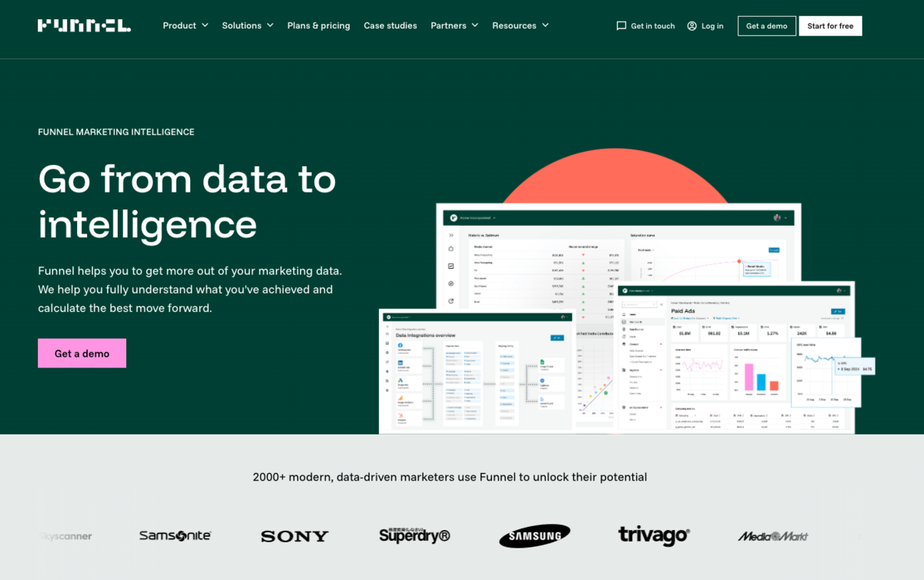Click the outlined Get a demo header button
This screenshot has width=924, height=580.
point(766,26)
